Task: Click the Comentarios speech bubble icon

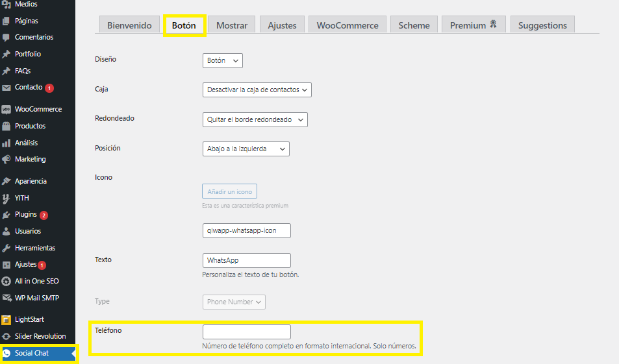Action: (x=6, y=38)
